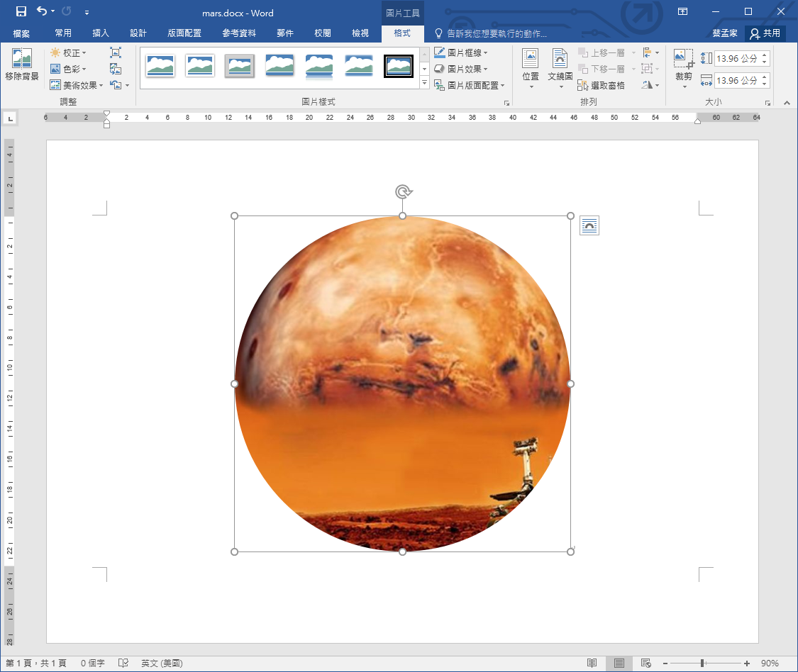
Task: Click the Compress Pictures icon
Action: pyautogui.click(x=116, y=52)
